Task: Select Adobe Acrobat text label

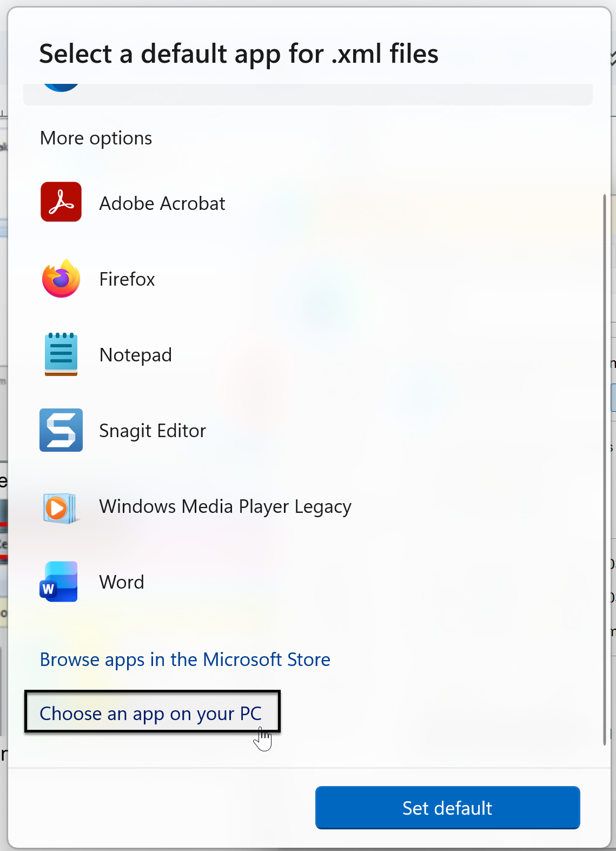Action: click(x=162, y=203)
